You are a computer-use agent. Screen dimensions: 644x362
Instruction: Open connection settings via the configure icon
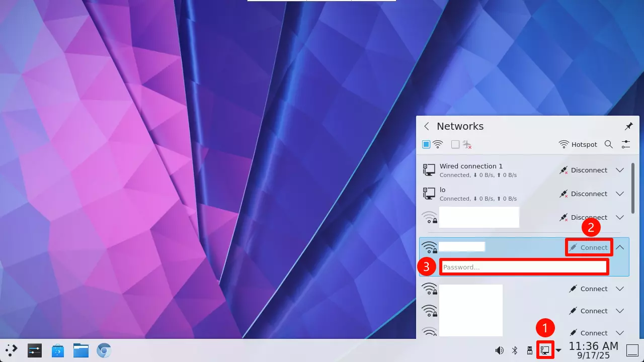click(x=626, y=144)
